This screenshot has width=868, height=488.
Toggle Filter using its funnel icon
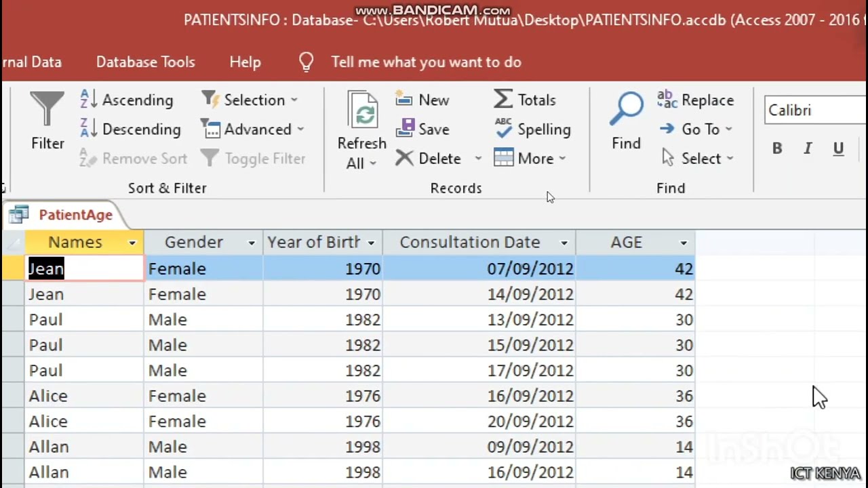(210, 158)
